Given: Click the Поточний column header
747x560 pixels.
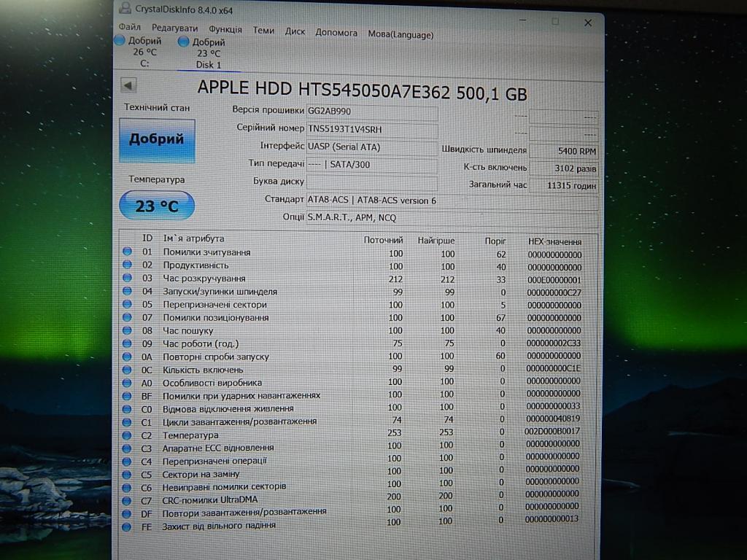Looking at the screenshot, I should tap(383, 240).
